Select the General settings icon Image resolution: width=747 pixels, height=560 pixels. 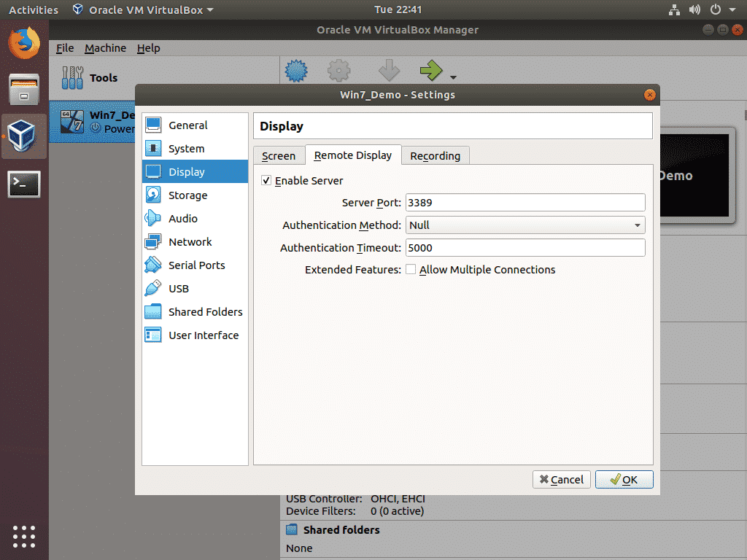point(154,125)
